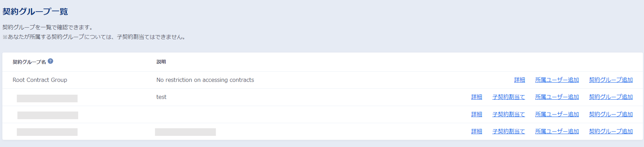Click the 契約グループ名 column header
This screenshot has width=644, height=147.
click(x=29, y=62)
